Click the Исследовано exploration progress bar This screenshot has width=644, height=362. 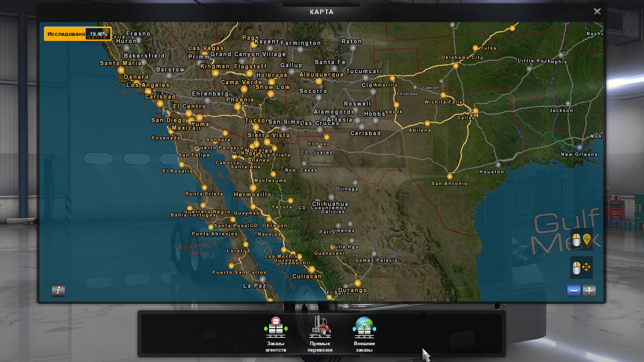[78, 34]
